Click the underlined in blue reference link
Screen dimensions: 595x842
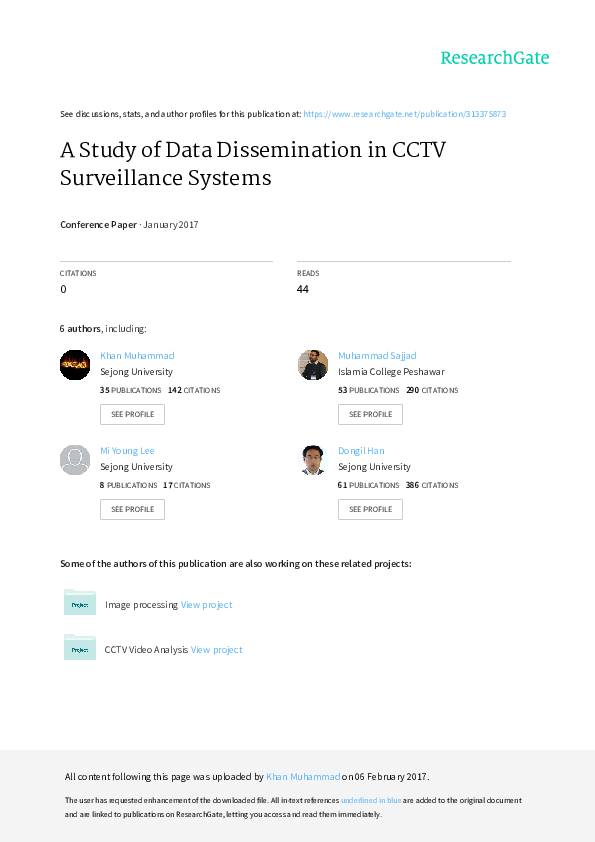tap(371, 800)
